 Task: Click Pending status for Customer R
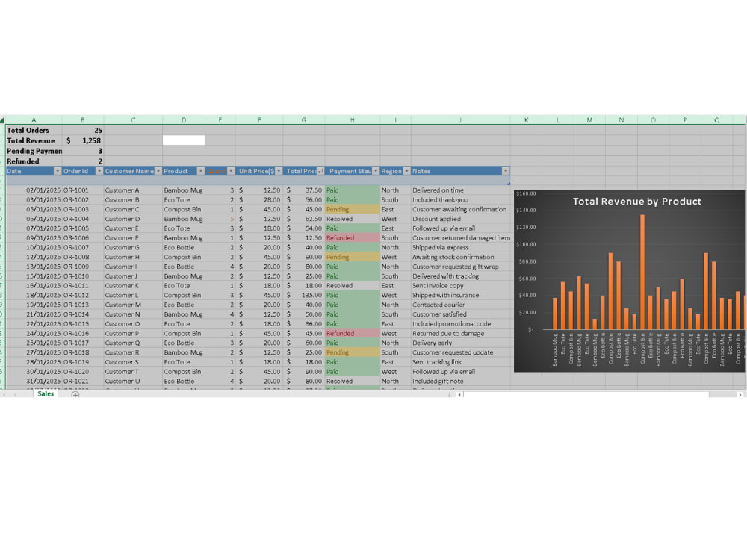353,352
